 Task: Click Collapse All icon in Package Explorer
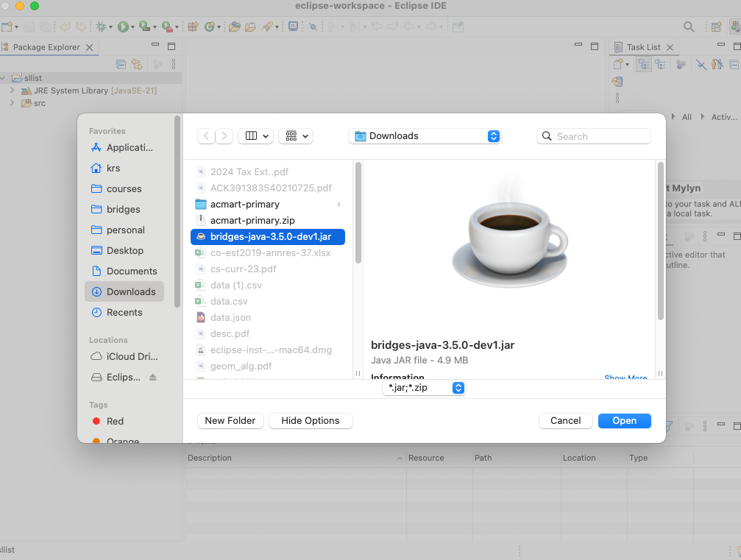[x=121, y=64]
